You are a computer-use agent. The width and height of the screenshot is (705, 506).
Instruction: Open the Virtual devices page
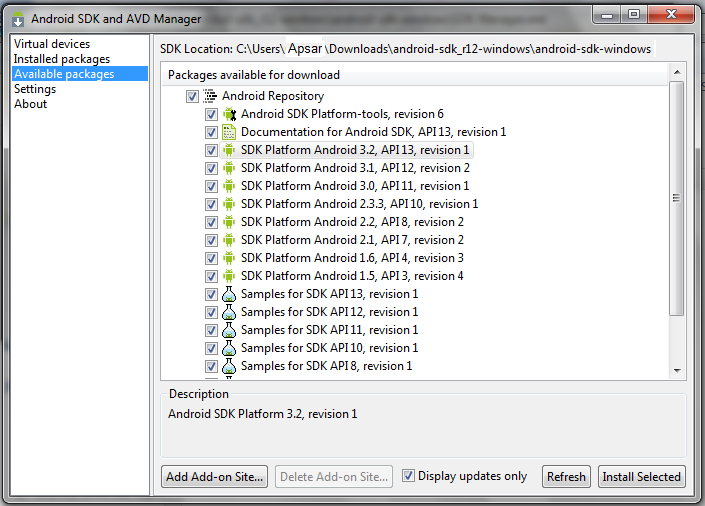52,44
